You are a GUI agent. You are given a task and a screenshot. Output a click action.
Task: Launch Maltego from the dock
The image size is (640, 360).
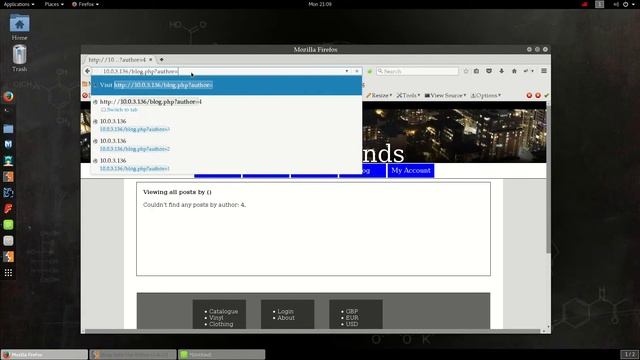8,193
